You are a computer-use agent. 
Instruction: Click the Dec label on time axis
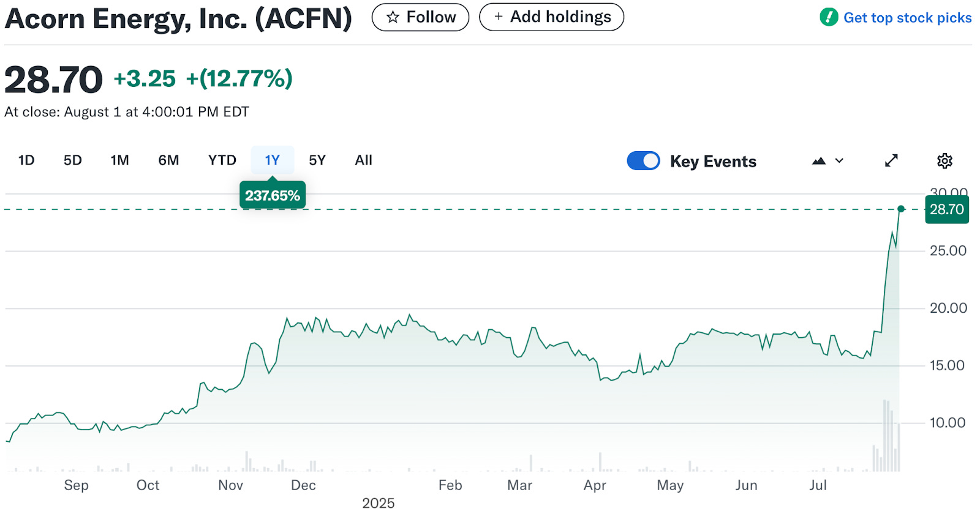(303, 485)
